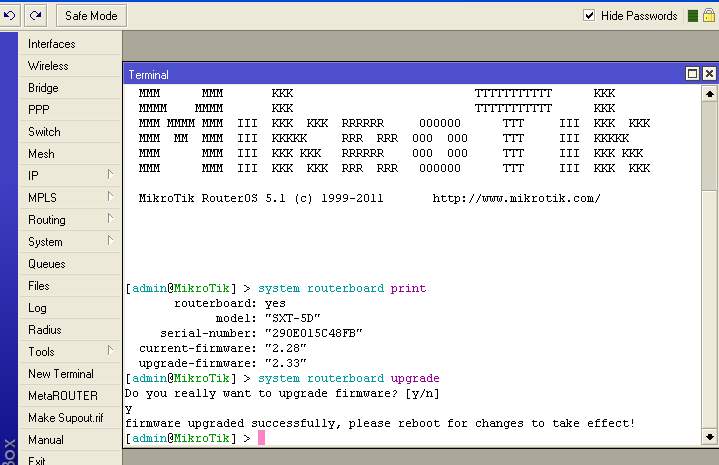Click the "firmware upgraded successfully" message line
Viewport: 719px width, 465px height.
pos(380,423)
